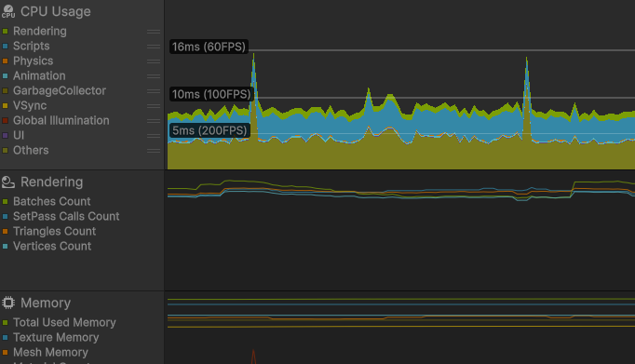Toggle the Texture Memory series swatch
Image resolution: width=635 pixels, height=364 pixels.
6,337
